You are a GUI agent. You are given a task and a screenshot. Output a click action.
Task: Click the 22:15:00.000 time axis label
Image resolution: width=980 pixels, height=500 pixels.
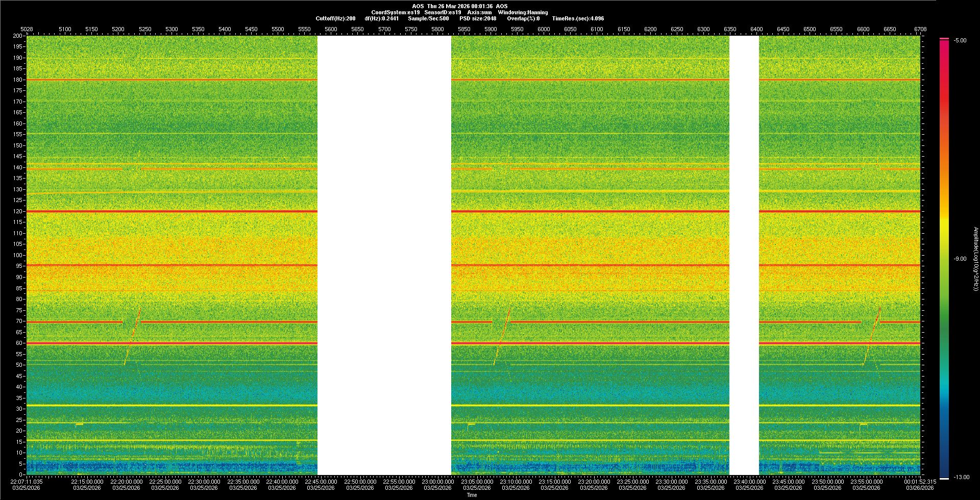click(87, 481)
